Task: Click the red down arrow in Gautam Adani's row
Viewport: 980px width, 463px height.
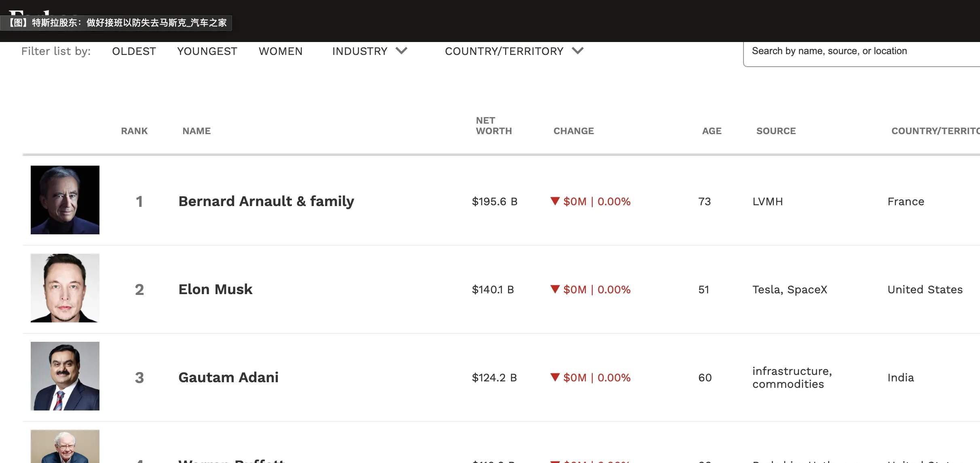Action: point(555,377)
